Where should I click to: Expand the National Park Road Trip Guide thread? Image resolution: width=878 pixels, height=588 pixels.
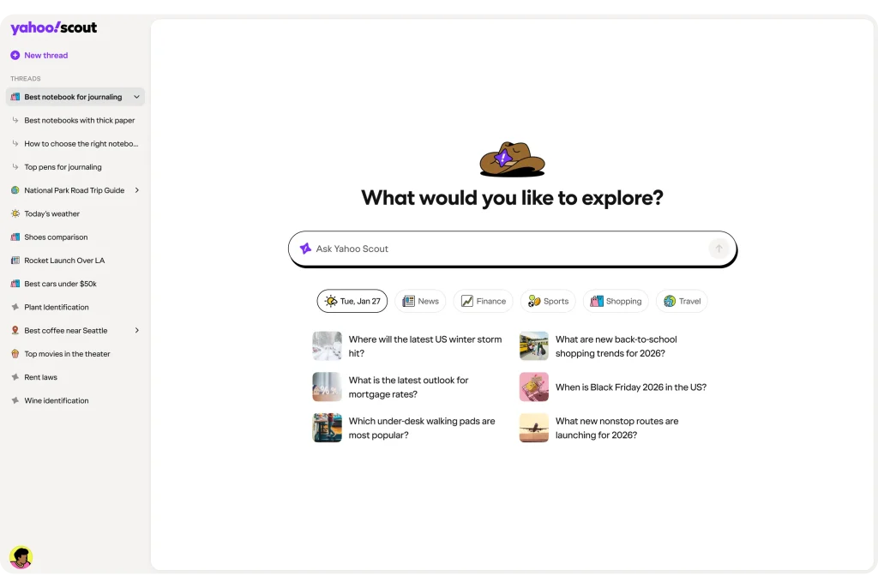click(137, 190)
